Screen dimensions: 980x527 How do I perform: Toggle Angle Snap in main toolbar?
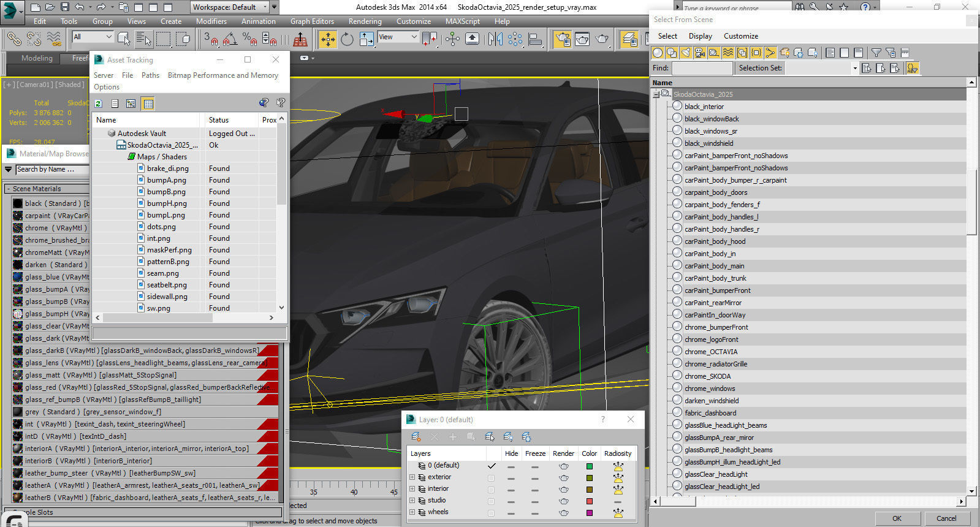pyautogui.click(x=230, y=39)
